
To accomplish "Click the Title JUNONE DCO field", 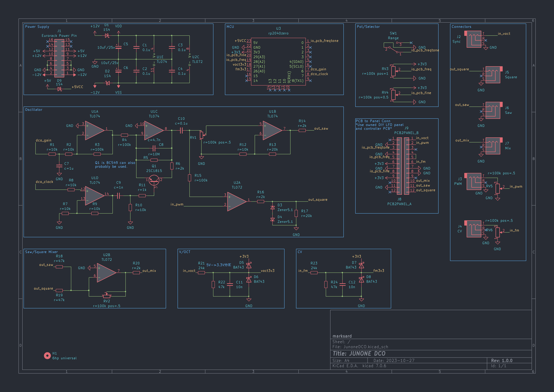I will pyautogui.click(x=359, y=354).
